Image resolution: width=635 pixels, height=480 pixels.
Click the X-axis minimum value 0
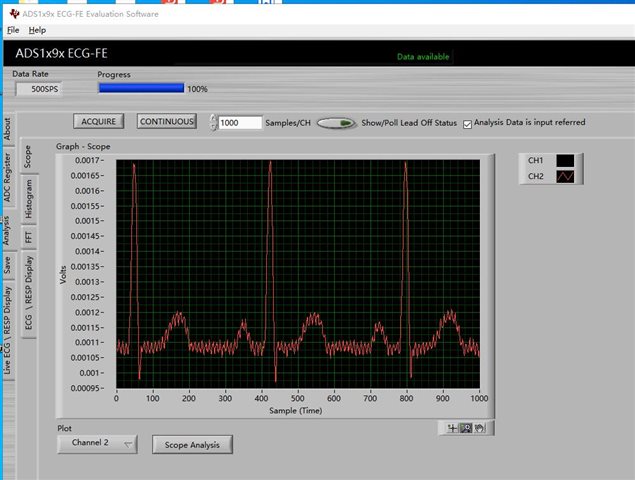tap(116, 398)
